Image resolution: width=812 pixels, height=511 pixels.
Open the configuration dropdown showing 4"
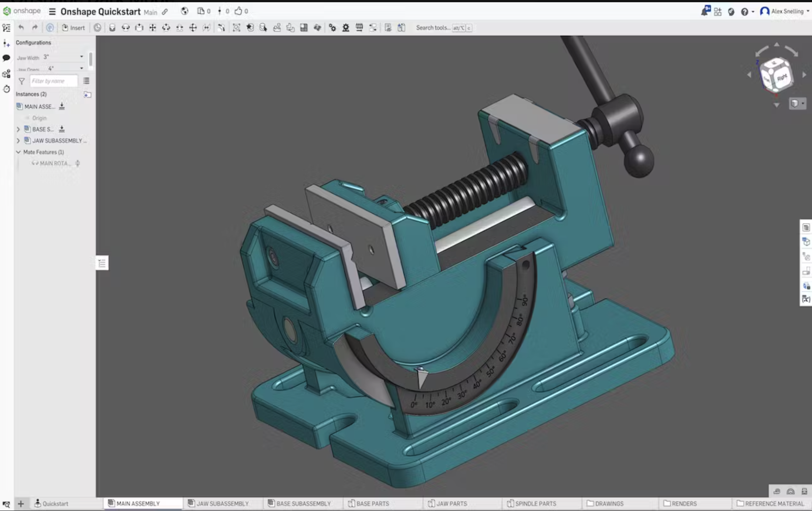click(x=65, y=68)
